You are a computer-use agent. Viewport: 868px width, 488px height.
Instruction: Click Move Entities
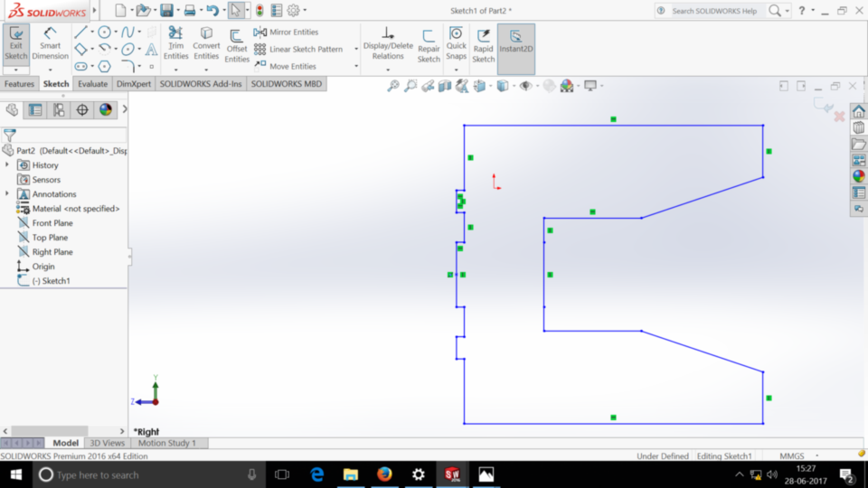(x=285, y=66)
